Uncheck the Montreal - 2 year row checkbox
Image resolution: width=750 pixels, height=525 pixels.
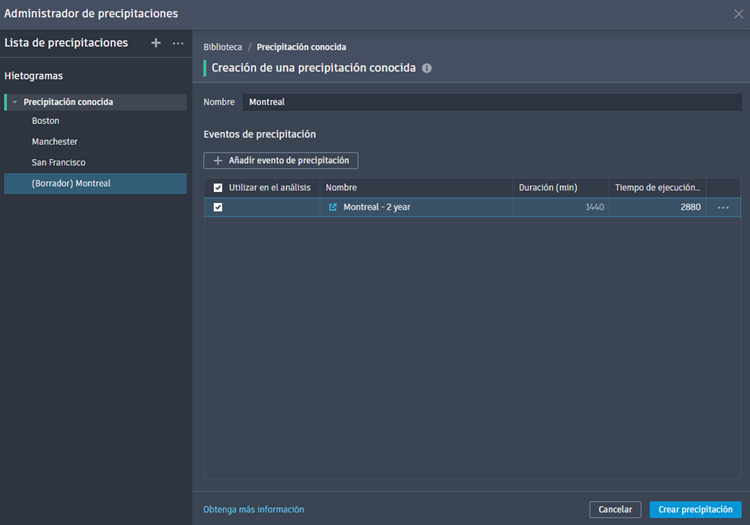(x=218, y=207)
